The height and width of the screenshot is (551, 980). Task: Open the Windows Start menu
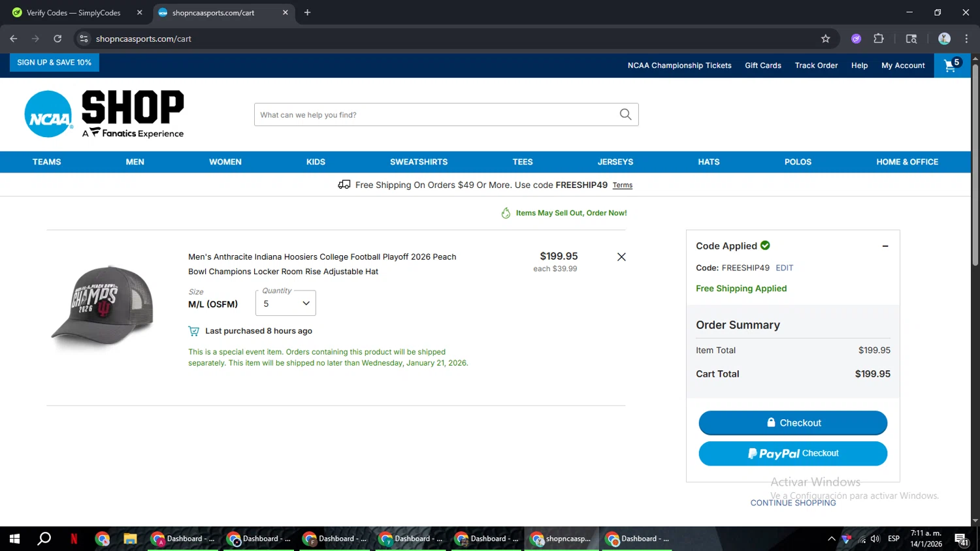coord(14,539)
